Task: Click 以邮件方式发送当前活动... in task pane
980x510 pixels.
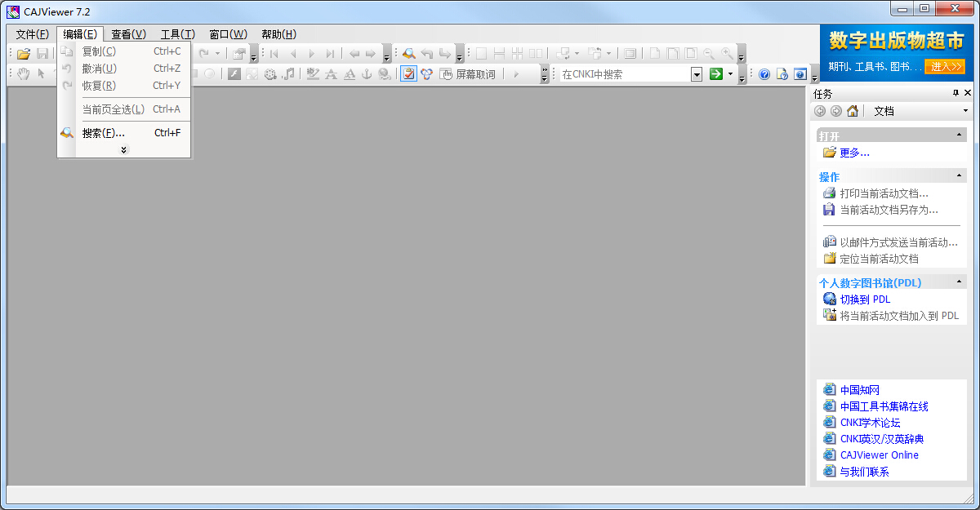Action: tap(899, 242)
